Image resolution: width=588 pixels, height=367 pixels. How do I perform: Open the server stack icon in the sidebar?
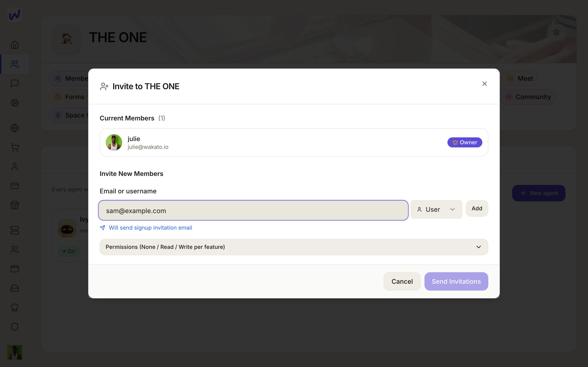[x=14, y=230]
